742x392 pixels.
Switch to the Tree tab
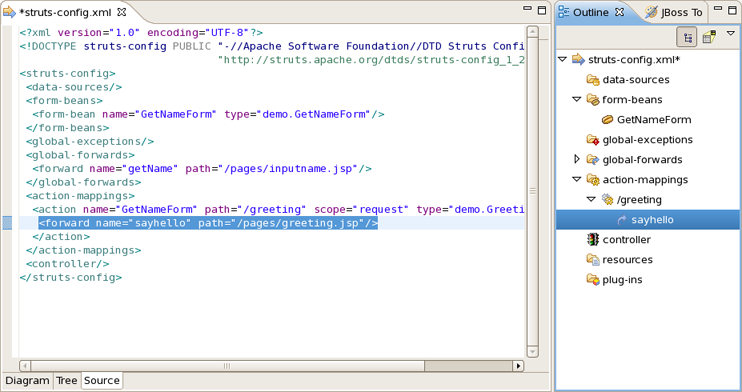(66, 381)
